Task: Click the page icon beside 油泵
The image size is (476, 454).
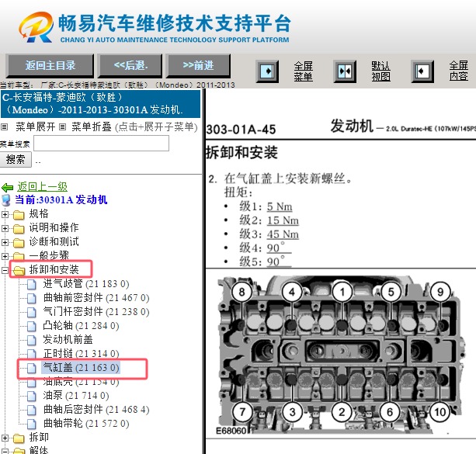Action: pos(31,397)
